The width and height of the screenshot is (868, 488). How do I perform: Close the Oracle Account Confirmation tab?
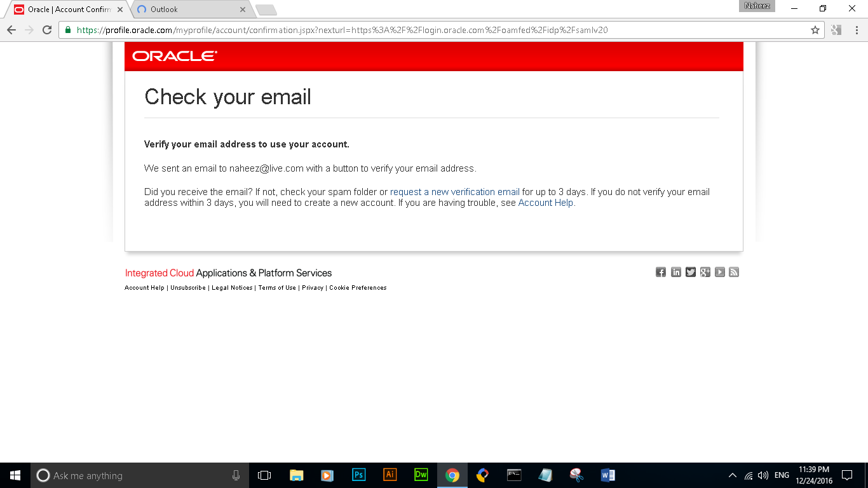coord(120,10)
